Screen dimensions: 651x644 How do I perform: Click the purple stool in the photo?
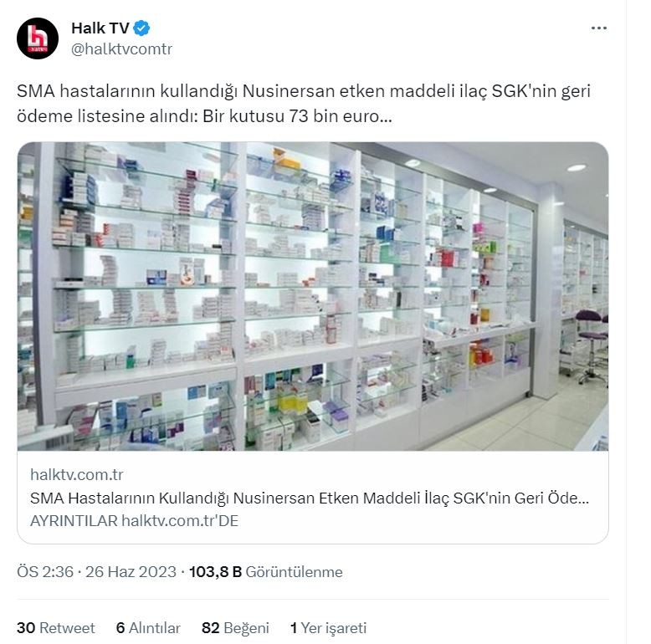[591, 345]
